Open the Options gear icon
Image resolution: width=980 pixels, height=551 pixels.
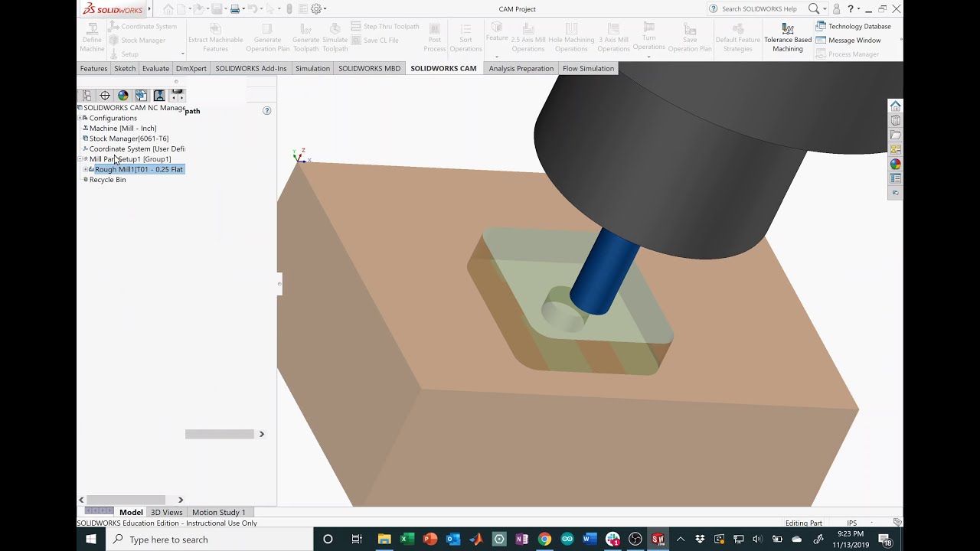pos(315,9)
